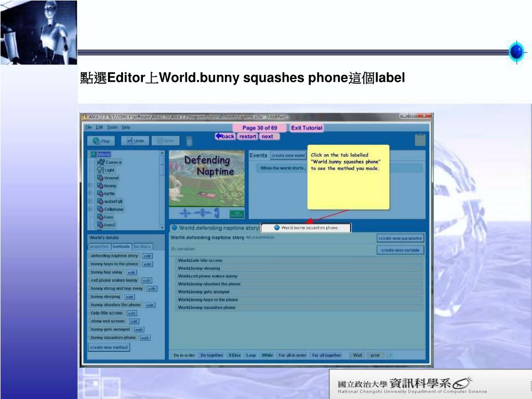The width and height of the screenshot is (532, 399).
Task: Expand the turtle node
Action: coord(90,193)
